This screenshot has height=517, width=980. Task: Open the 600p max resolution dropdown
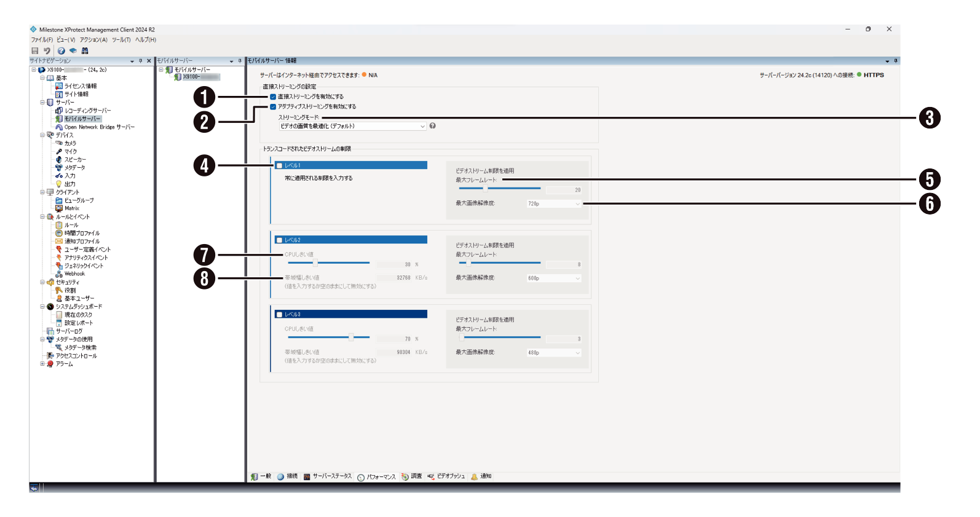click(x=554, y=278)
